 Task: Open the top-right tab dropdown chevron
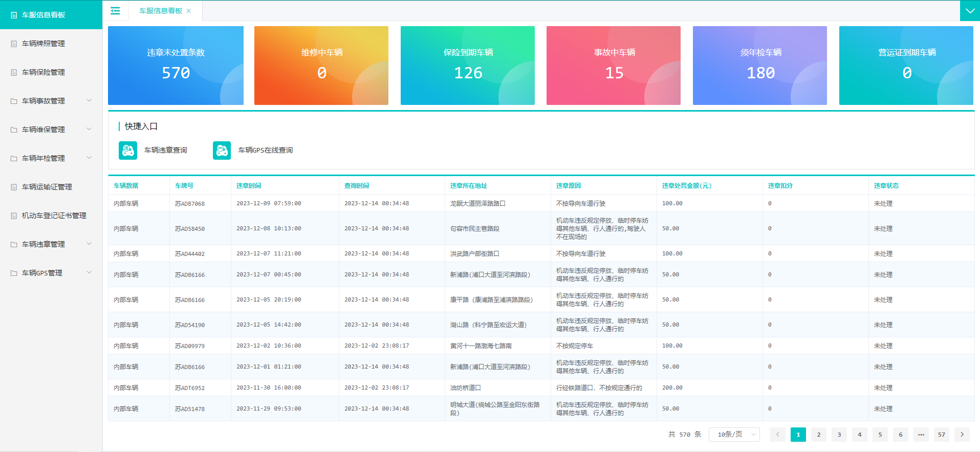click(x=970, y=11)
